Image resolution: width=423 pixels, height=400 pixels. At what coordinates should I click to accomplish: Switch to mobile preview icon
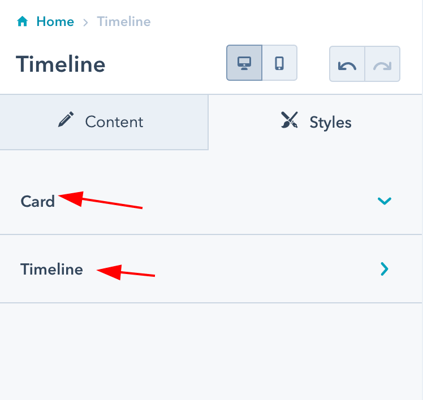click(x=279, y=63)
